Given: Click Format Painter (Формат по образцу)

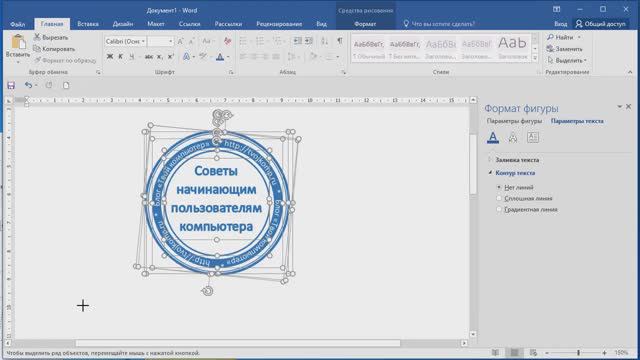Looking at the screenshot, I should point(65,60).
